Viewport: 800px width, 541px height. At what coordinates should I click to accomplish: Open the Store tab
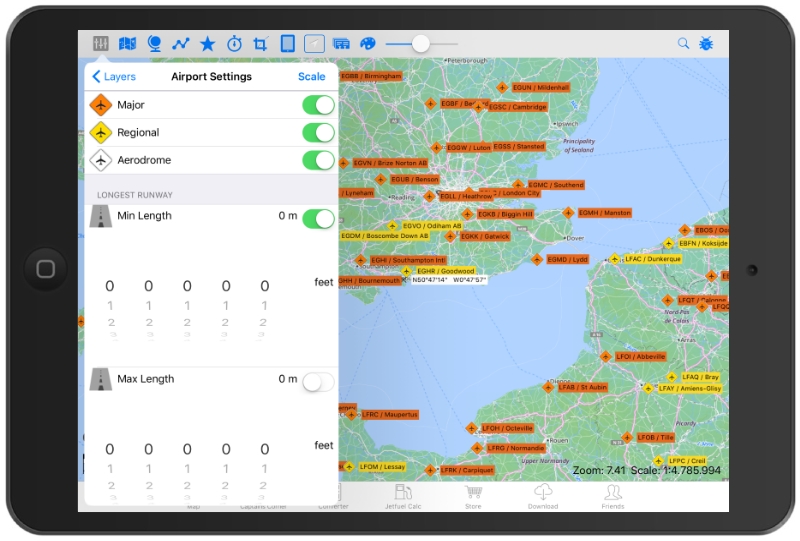473,497
